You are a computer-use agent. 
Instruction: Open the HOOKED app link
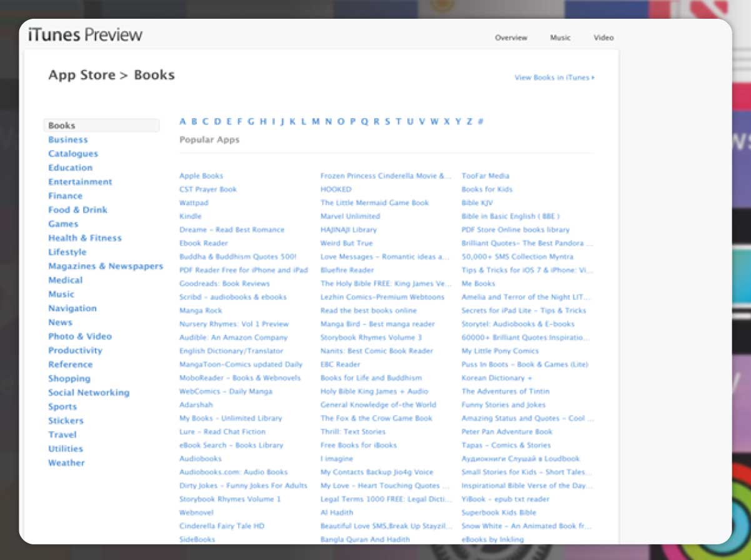pyautogui.click(x=336, y=189)
